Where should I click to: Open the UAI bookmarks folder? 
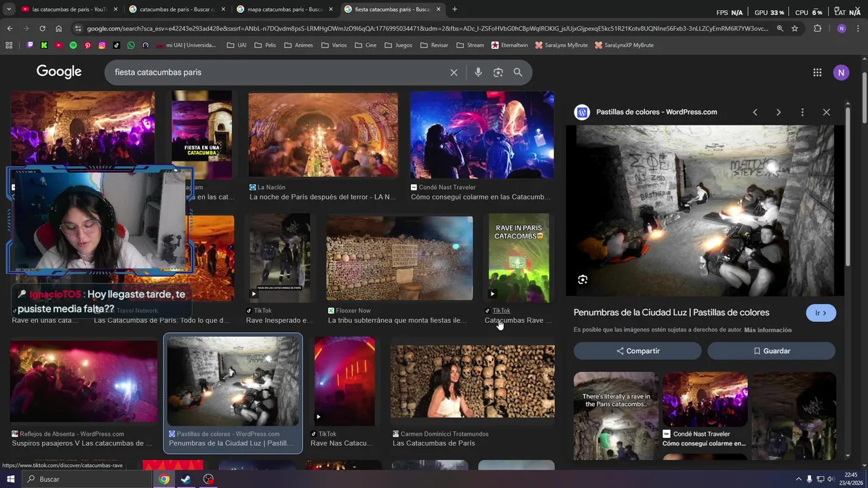point(237,45)
